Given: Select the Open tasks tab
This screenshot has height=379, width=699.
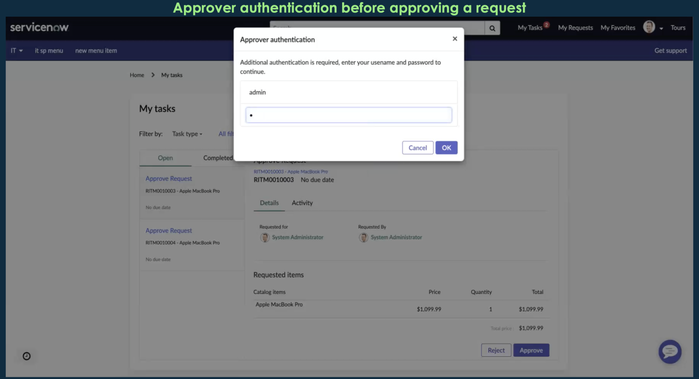Looking at the screenshot, I should 165,158.
